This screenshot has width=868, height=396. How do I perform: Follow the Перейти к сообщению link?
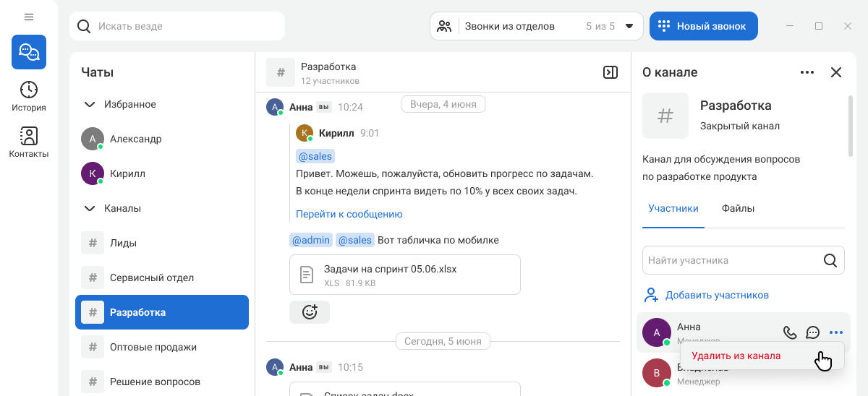349,214
